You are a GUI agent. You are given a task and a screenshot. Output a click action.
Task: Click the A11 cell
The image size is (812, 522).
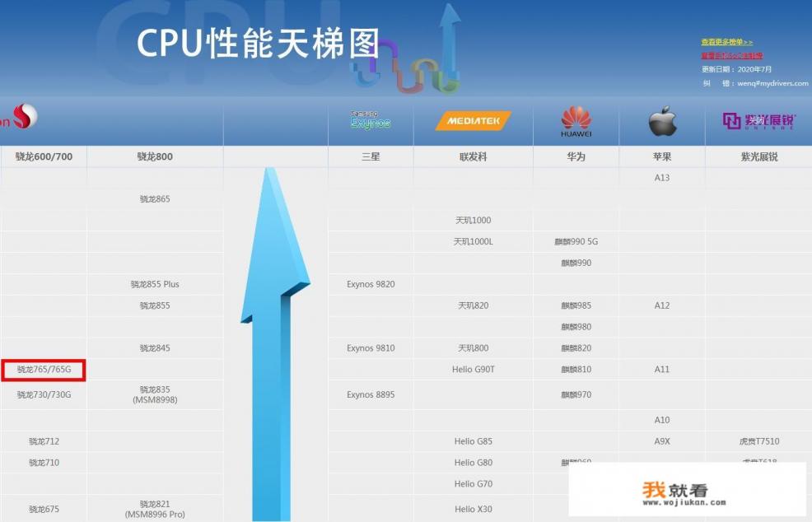662,369
